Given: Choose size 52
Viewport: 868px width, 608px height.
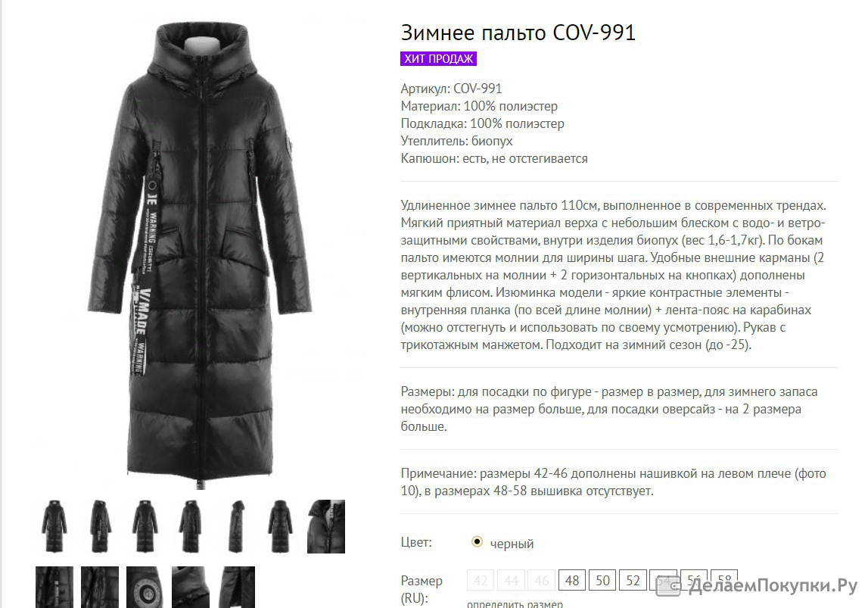Looking at the screenshot, I should (x=633, y=580).
